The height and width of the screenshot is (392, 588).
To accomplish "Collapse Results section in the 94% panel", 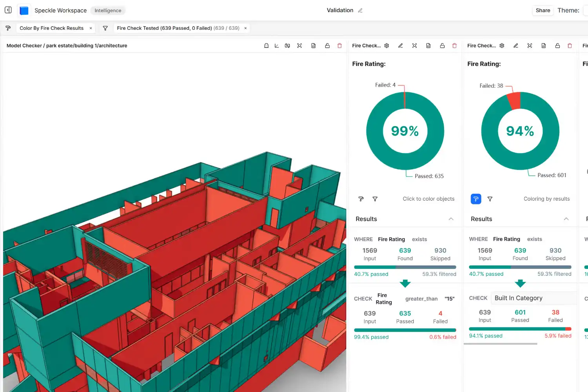I will (566, 219).
